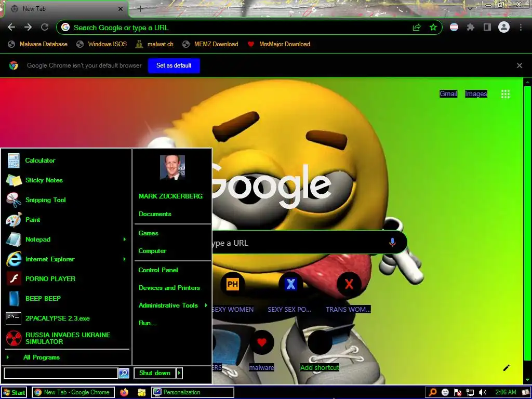
Task: Click the Chrome back arrow
Action: tap(11, 27)
